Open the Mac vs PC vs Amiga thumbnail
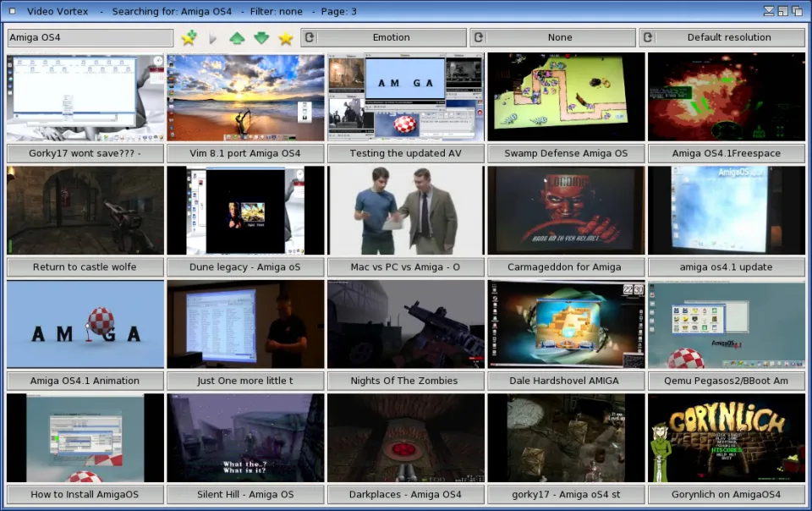This screenshot has height=511, width=812. [x=405, y=210]
